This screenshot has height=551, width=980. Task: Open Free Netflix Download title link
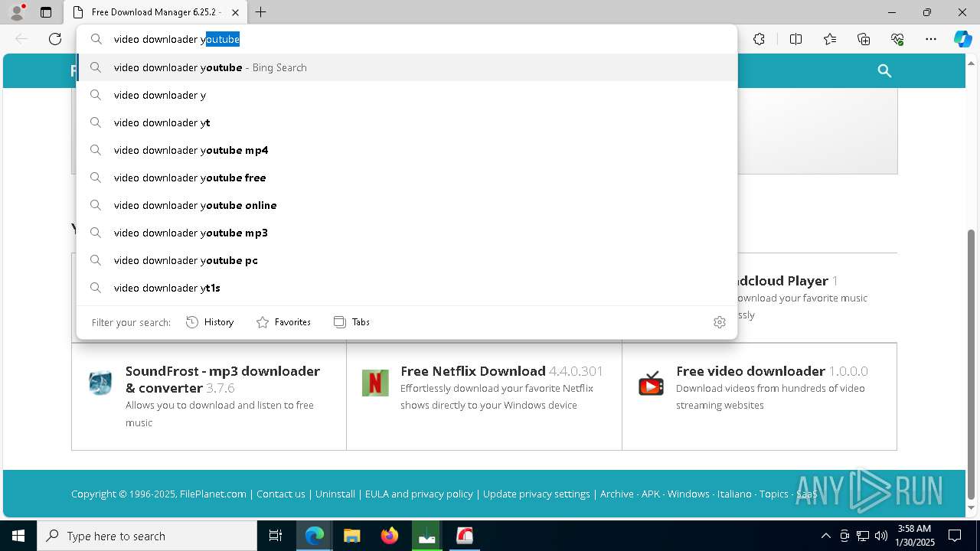(x=472, y=371)
